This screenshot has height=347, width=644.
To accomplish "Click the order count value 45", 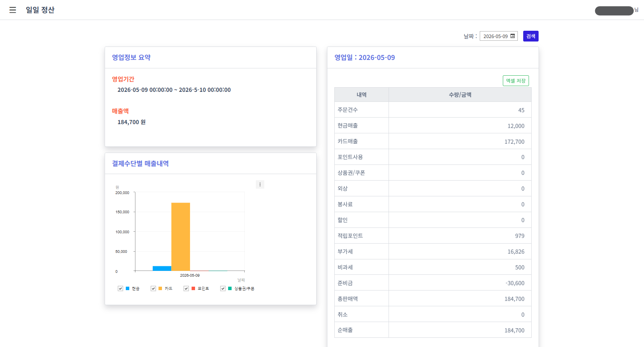I will [521, 110].
